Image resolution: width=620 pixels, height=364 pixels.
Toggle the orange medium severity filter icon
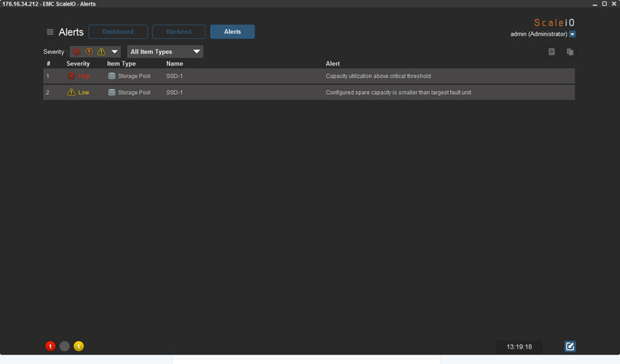[x=89, y=52]
